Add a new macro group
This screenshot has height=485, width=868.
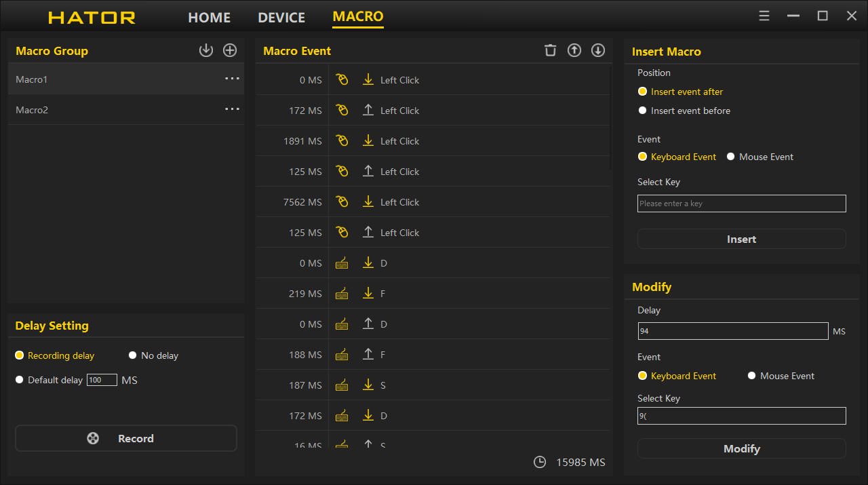pyautogui.click(x=230, y=50)
